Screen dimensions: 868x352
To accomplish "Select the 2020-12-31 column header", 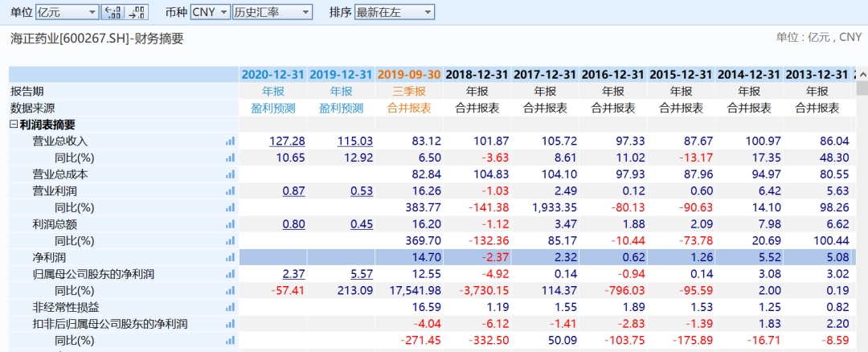I will (273, 74).
